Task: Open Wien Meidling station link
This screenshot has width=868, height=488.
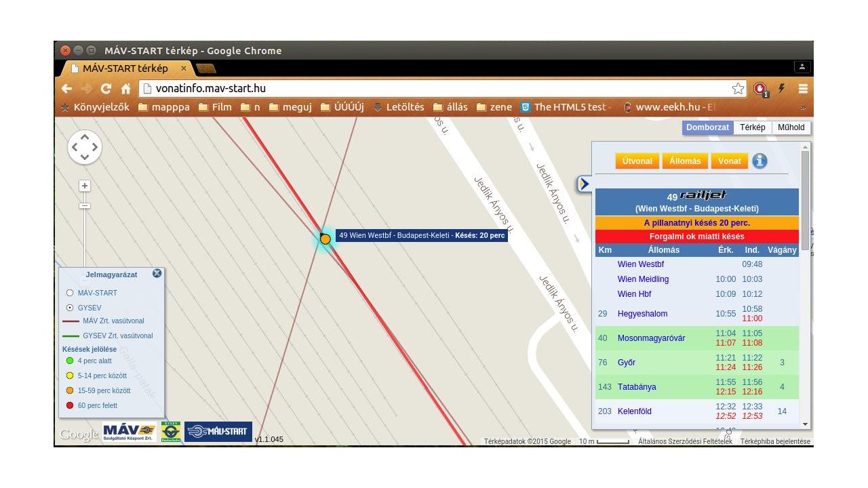Action: click(643, 279)
